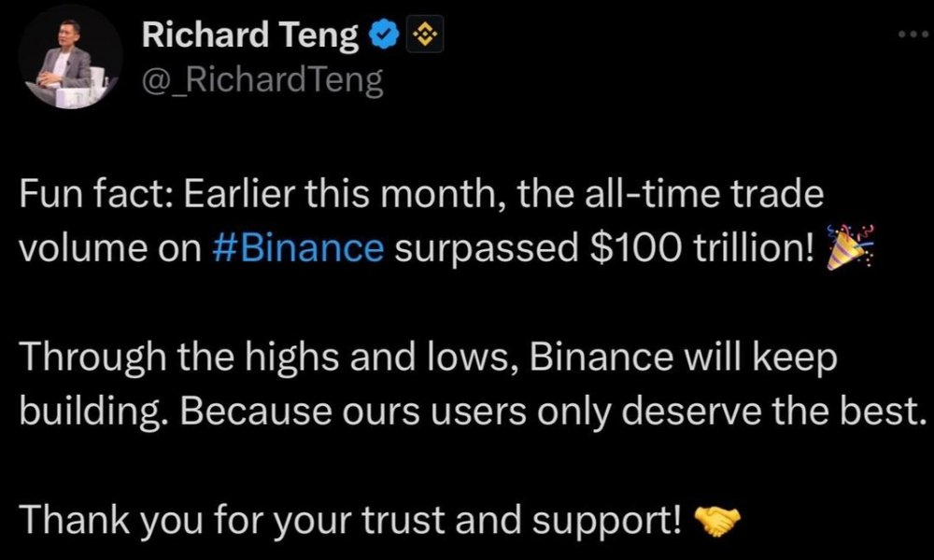Viewport: 934px width, 560px height.
Task: Click the phrase "Earlier this month"
Action: pyautogui.click(x=305, y=198)
